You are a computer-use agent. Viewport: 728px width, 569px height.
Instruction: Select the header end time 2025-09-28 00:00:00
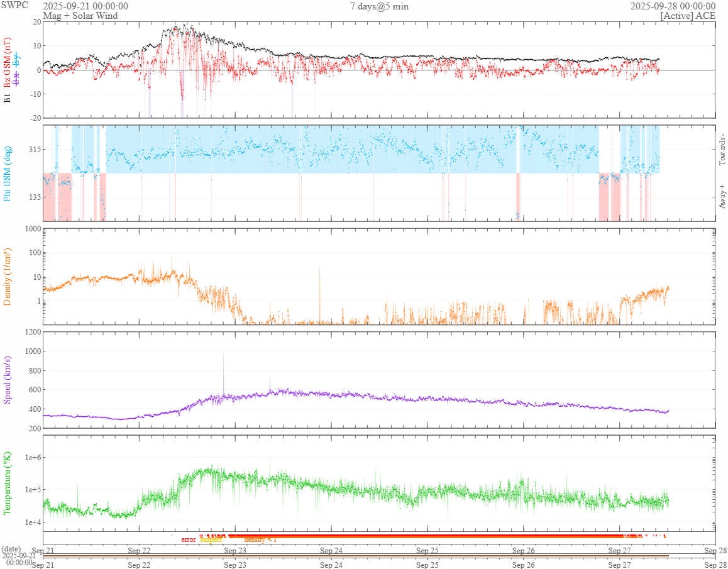673,6
